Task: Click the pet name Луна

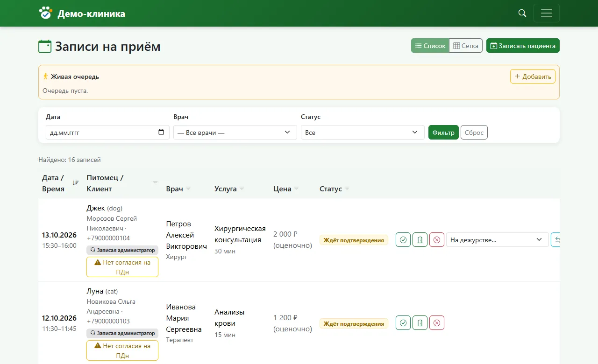Action: coord(95,291)
